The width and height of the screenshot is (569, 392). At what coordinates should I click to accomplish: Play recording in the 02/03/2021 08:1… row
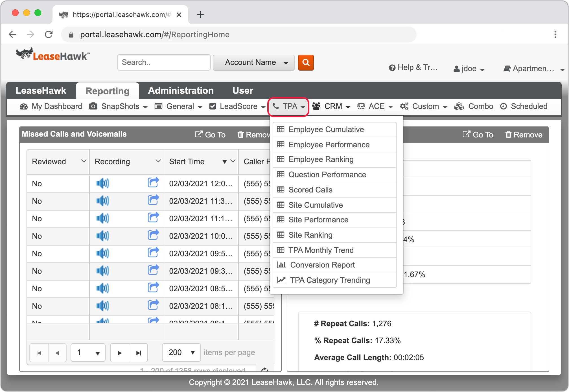(102, 306)
